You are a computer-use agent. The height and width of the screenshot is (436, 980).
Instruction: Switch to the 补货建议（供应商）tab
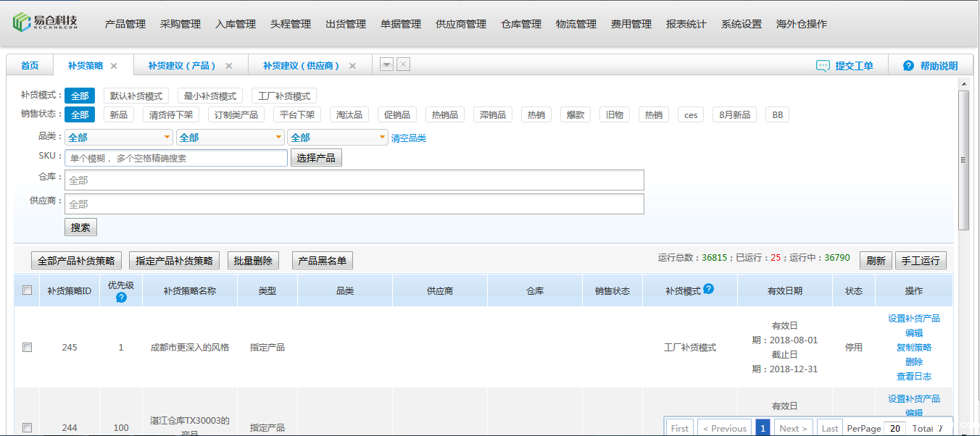pyautogui.click(x=302, y=66)
